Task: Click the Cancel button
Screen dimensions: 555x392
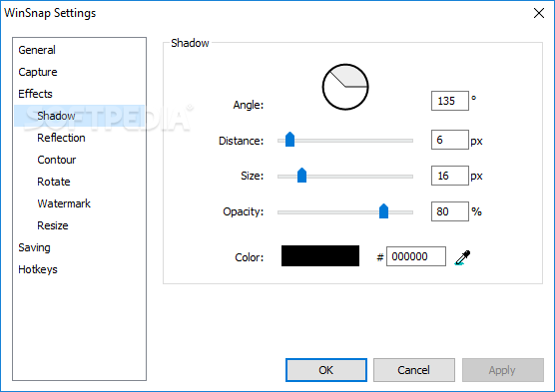Action: click(x=414, y=370)
